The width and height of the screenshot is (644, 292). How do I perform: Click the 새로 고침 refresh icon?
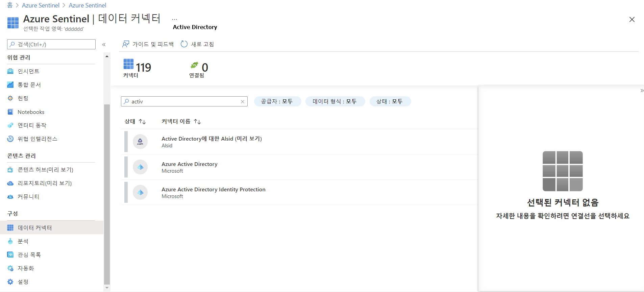[x=184, y=44]
